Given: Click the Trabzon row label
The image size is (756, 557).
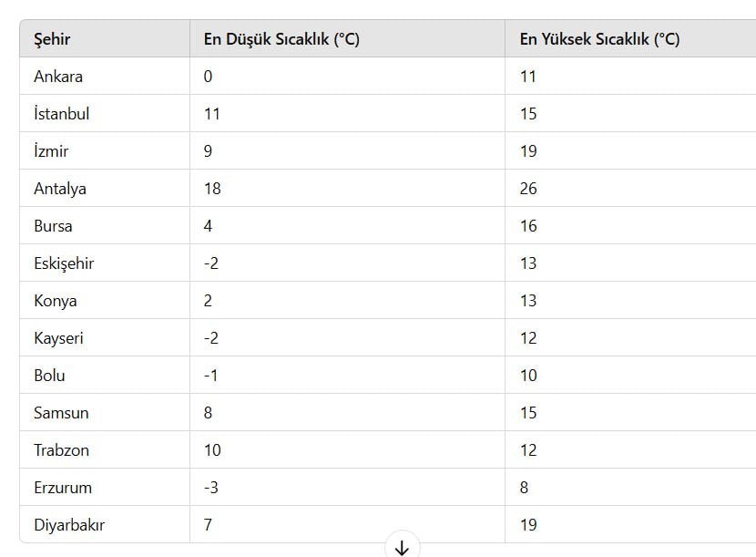Looking at the screenshot, I should click(61, 450).
